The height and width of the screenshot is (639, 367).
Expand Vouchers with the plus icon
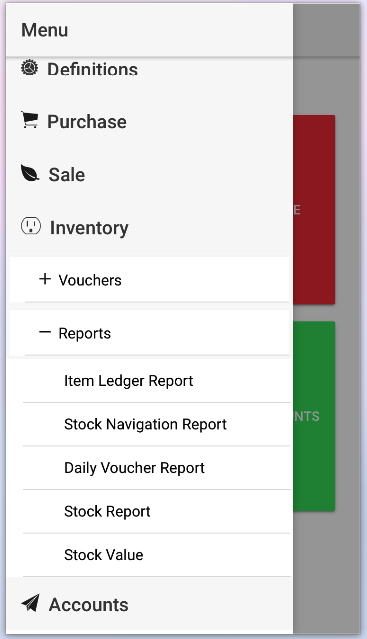coord(45,279)
